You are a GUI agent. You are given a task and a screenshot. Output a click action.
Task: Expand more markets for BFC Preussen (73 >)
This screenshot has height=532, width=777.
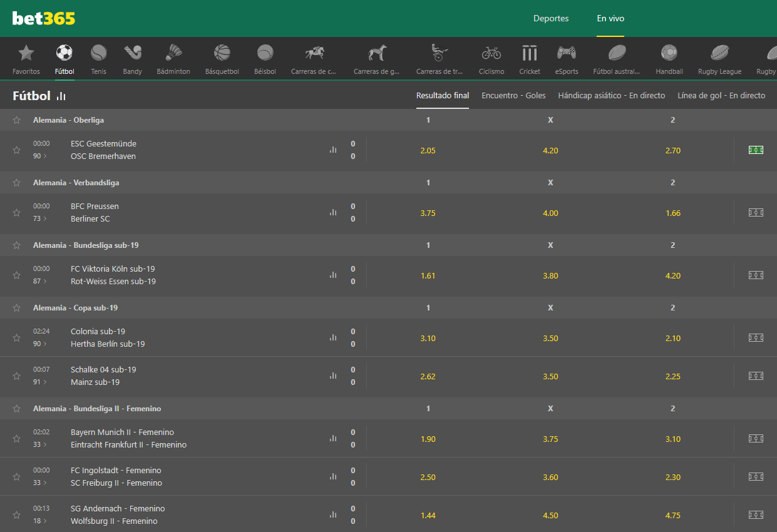(40, 218)
